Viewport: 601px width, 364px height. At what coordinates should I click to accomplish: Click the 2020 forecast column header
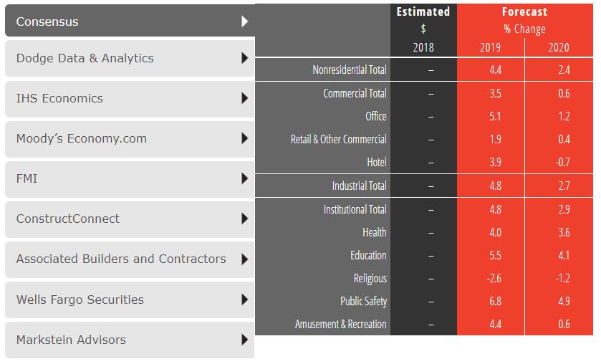(x=559, y=47)
